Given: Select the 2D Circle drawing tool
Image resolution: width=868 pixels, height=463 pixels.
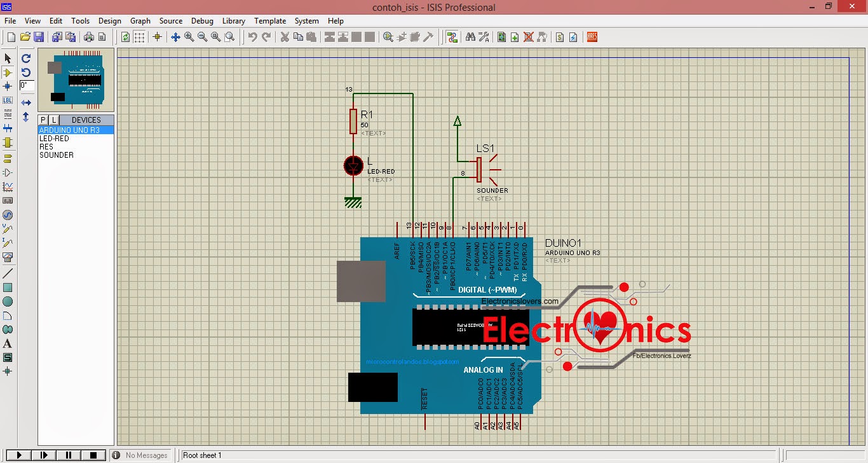Looking at the screenshot, I should coord(8,301).
